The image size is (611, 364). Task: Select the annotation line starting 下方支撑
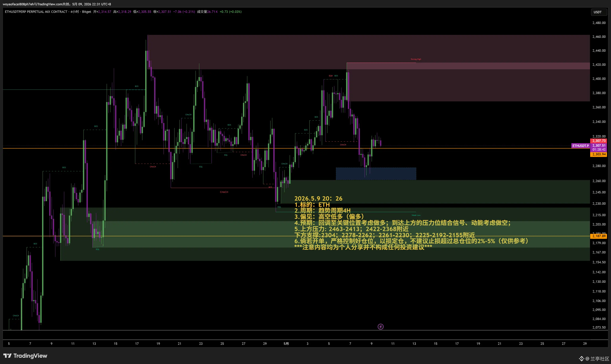[385, 235]
